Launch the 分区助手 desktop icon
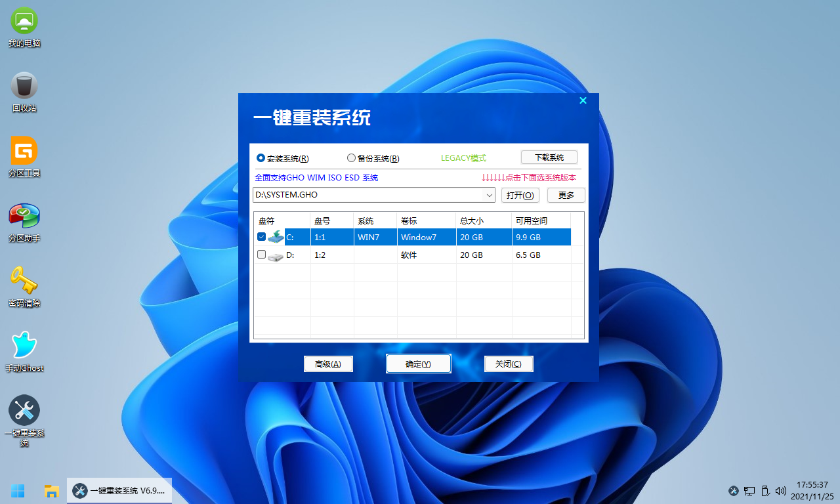The width and height of the screenshot is (840, 504). [24, 222]
